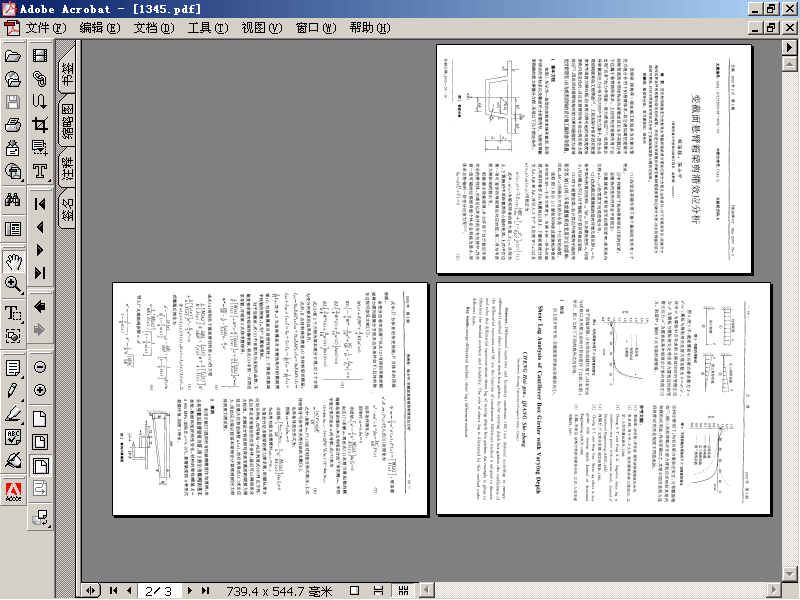Click next page arrow in status bar
800x600 pixels.
pos(190,590)
